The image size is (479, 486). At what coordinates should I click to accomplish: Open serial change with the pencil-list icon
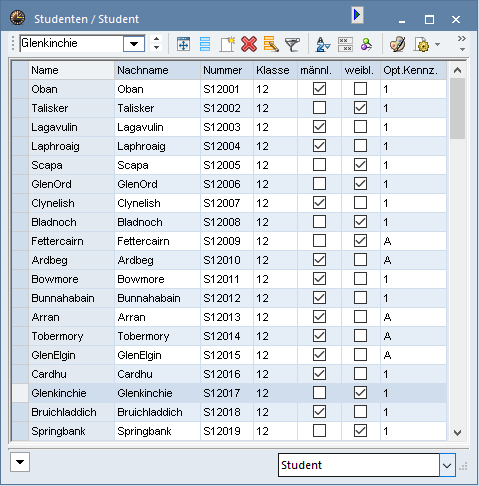coord(271,44)
